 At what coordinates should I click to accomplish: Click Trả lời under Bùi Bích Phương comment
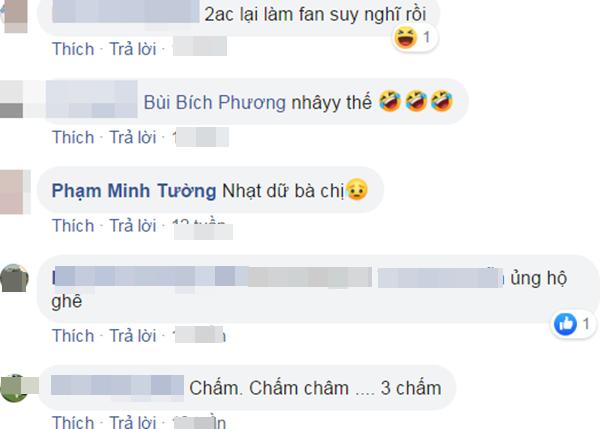click(x=133, y=137)
